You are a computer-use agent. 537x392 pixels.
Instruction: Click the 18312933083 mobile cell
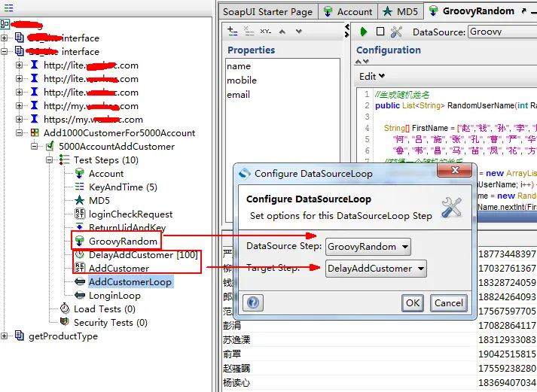click(507, 339)
